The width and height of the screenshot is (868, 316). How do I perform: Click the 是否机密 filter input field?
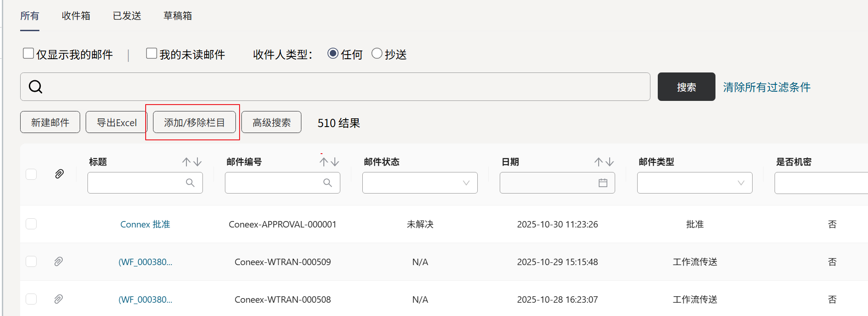tap(820, 183)
